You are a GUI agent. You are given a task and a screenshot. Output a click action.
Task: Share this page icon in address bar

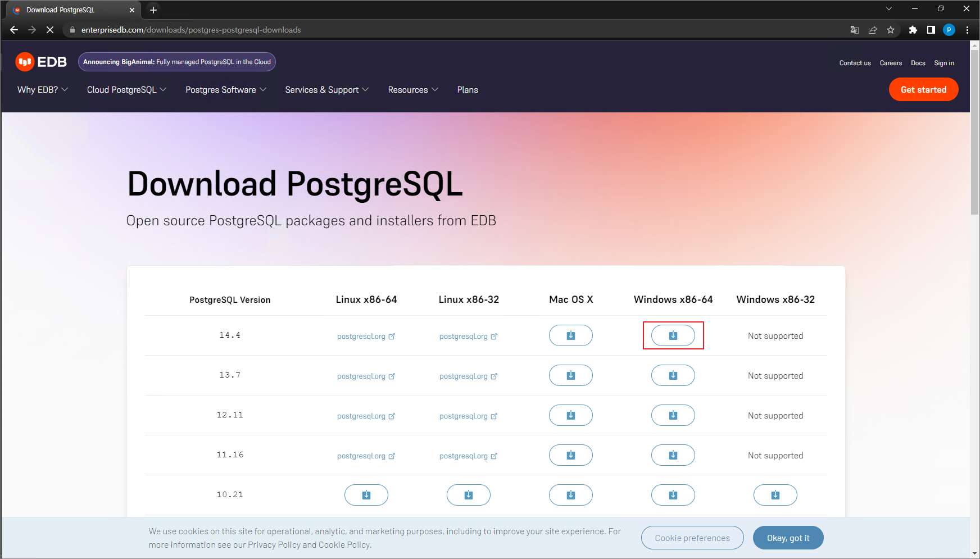click(873, 30)
